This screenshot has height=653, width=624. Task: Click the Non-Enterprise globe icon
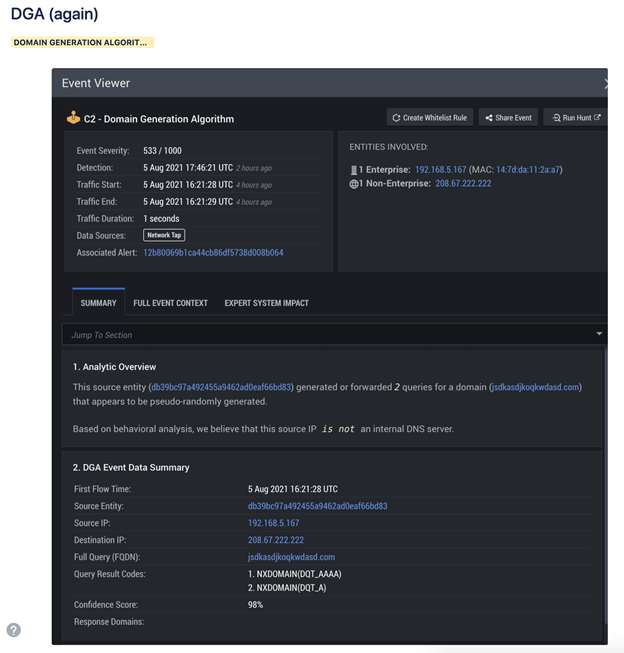point(354,184)
